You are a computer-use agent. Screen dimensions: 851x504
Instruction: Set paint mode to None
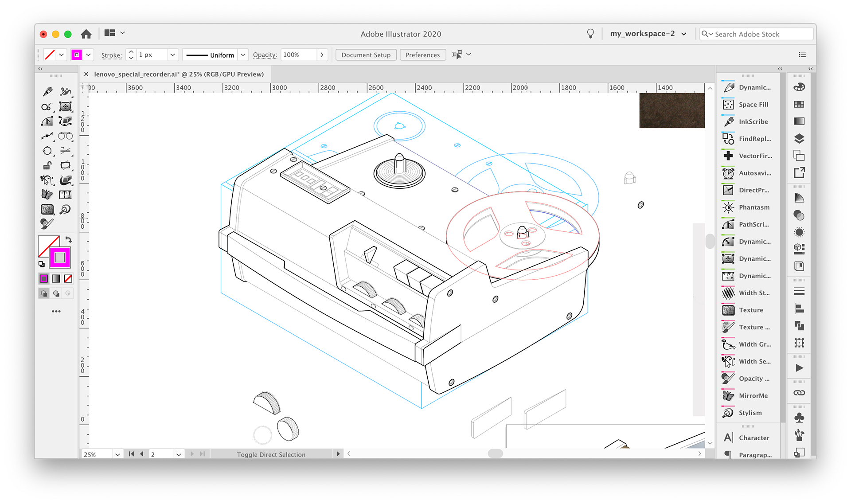point(68,278)
